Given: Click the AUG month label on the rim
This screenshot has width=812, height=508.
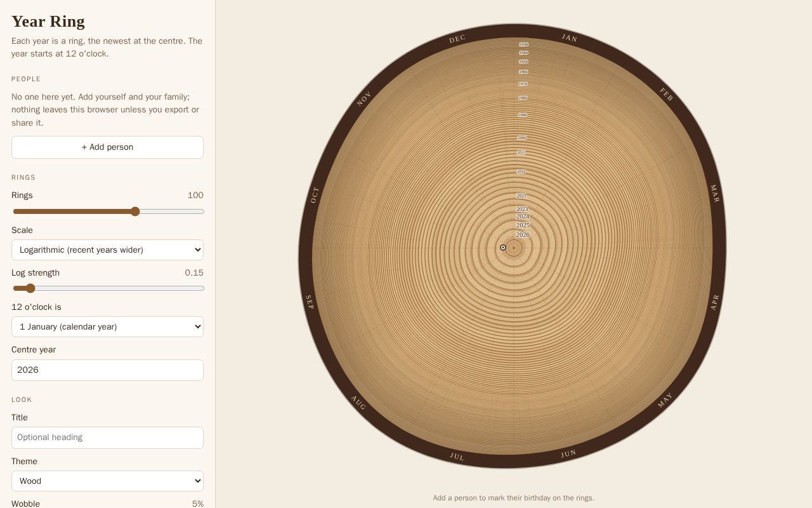Looking at the screenshot, I should coord(359,403).
